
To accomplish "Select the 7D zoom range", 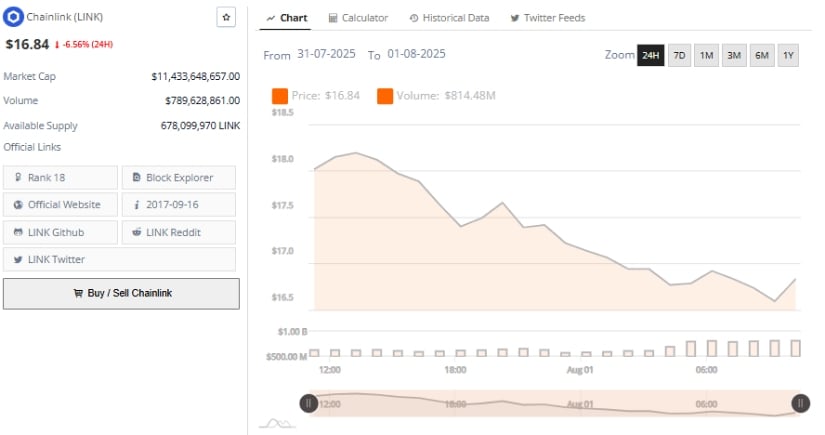I will tap(679, 55).
